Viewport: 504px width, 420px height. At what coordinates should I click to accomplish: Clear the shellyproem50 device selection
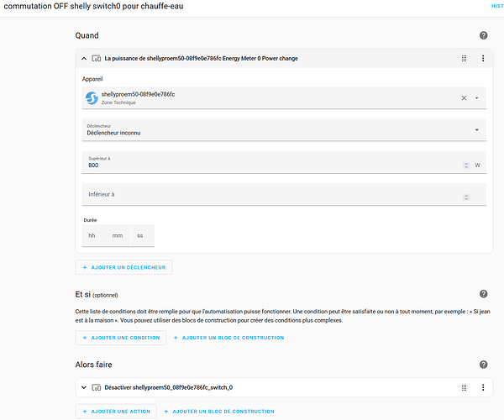464,98
